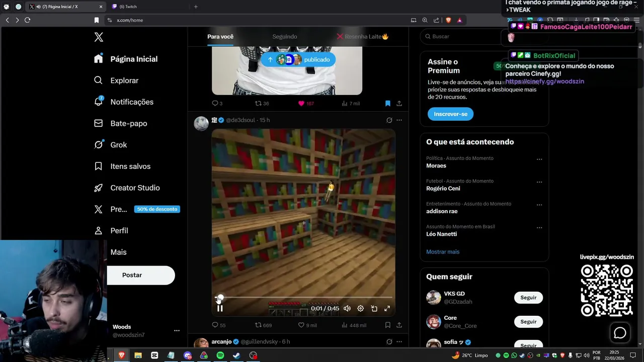Mute the X tab audio
This screenshot has height=362, width=644.
point(39,7)
